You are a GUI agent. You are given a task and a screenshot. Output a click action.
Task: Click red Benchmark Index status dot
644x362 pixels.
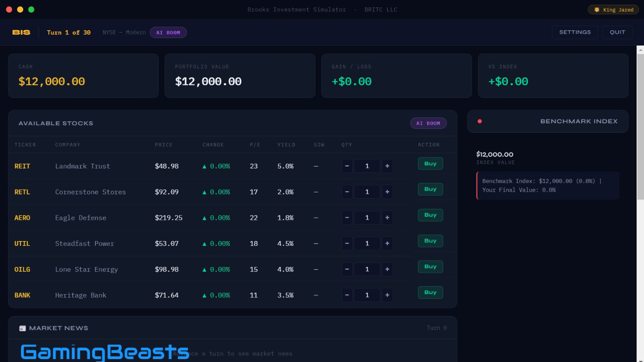(x=479, y=121)
